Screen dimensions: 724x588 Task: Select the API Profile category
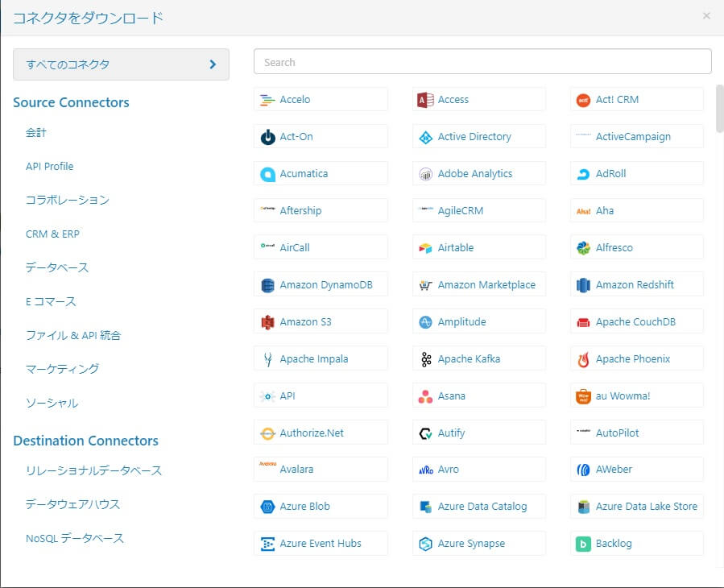[49, 166]
